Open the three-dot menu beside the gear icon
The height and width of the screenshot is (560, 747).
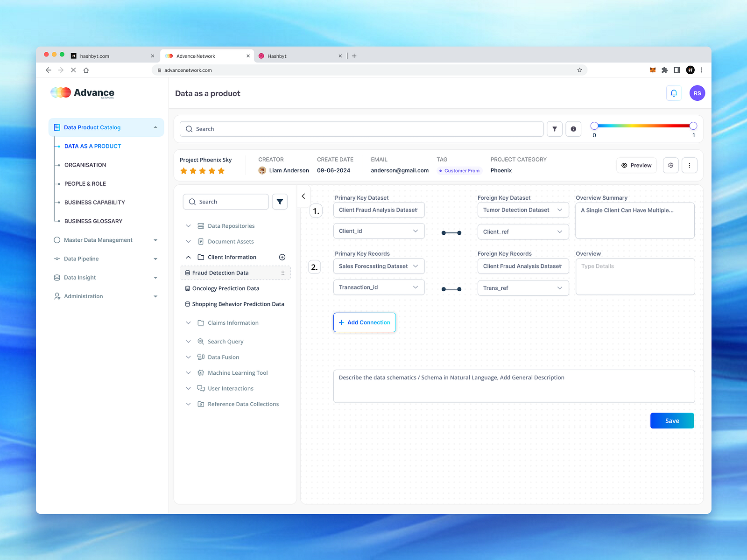tap(690, 165)
